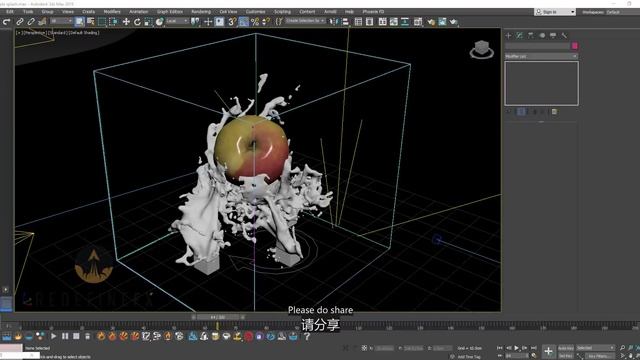640x360 pixels.
Task: Click the Render Production teapot icon
Action: [453, 22]
